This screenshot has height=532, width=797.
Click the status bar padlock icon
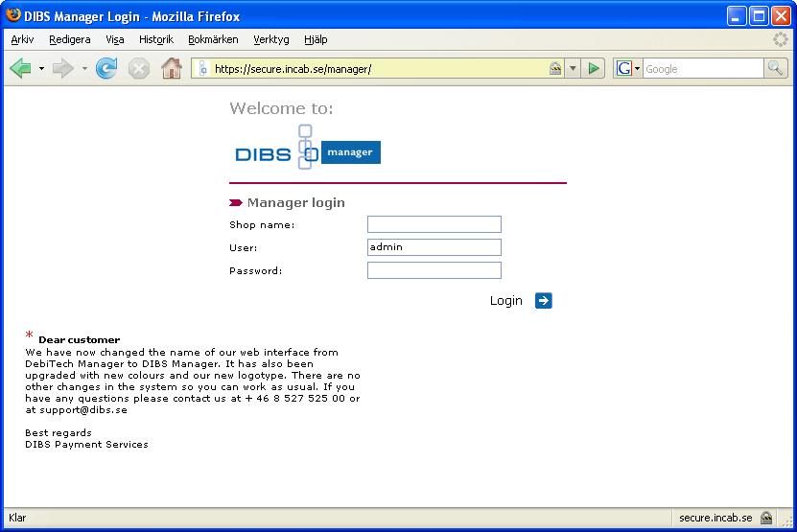pos(766,518)
